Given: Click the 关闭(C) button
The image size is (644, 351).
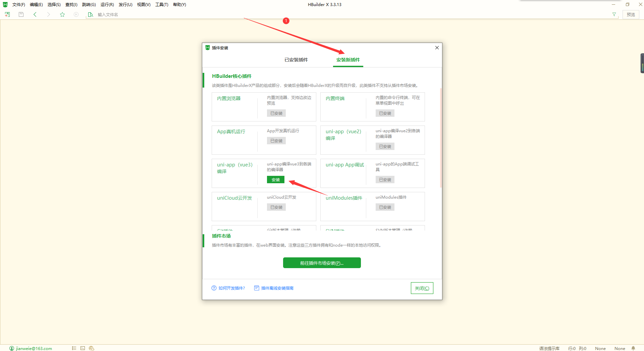Looking at the screenshot, I should pos(422,288).
